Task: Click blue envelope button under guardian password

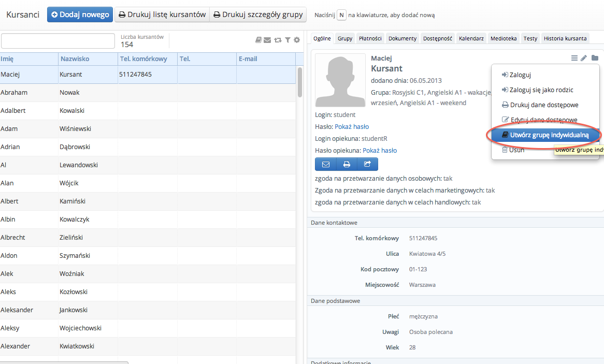Action: 326,164
